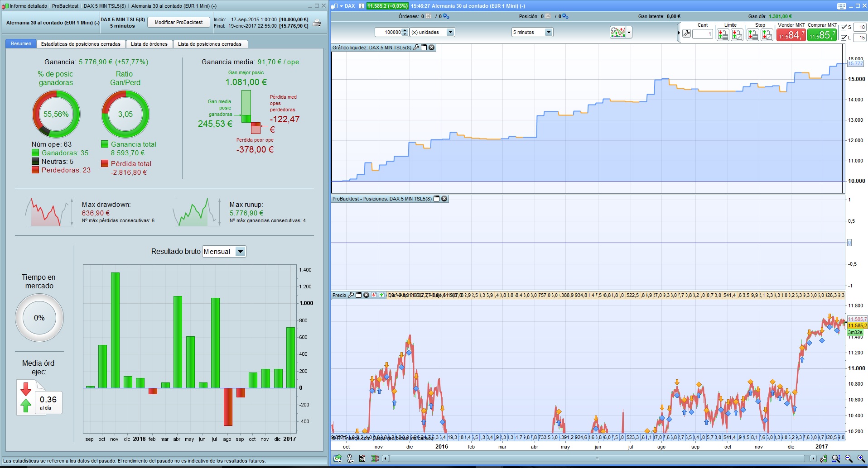Click the units quantity input field
The width and height of the screenshot is (868, 468).
coord(389,32)
